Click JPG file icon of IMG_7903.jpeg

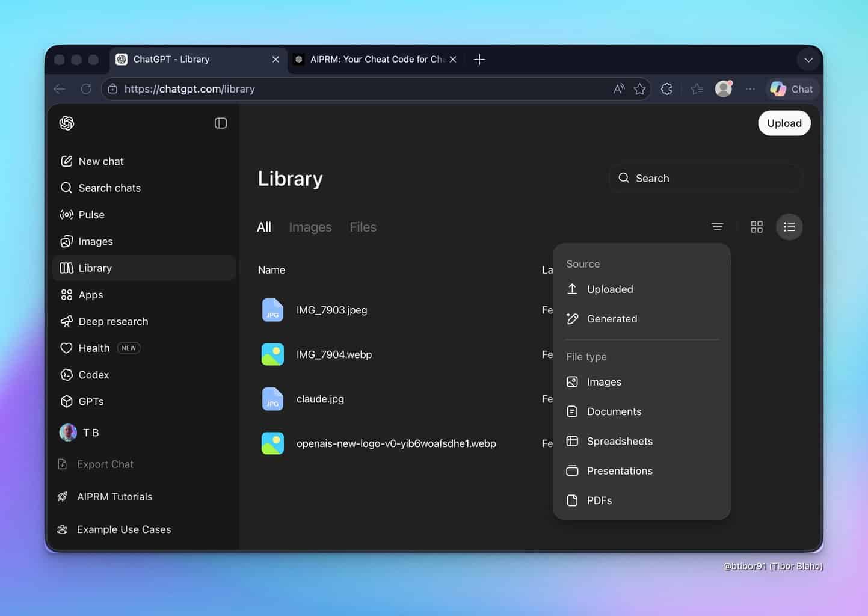(x=272, y=310)
